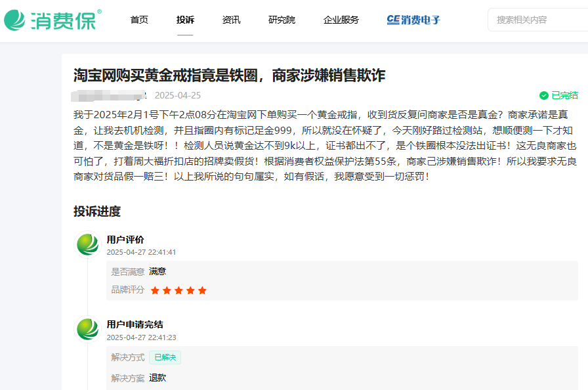Open the 研究院 nav item
The width and height of the screenshot is (588, 390).
282,20
